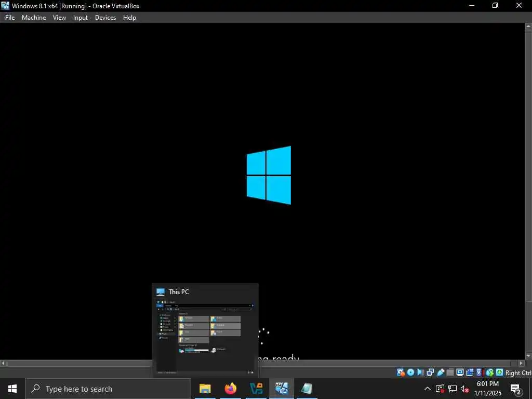Screen dimensions: 532x399
Task: Click the audio status icon in VirtualBox
Action: tap(420, 373)
